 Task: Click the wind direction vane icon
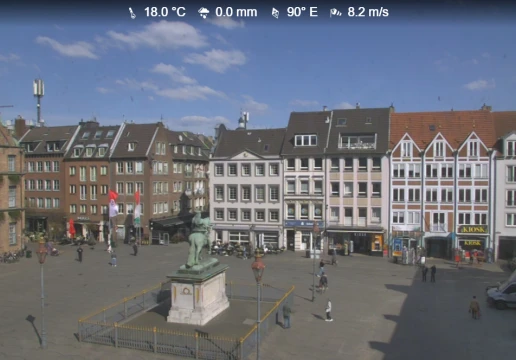pyautogui.click(x=275, y=13)
